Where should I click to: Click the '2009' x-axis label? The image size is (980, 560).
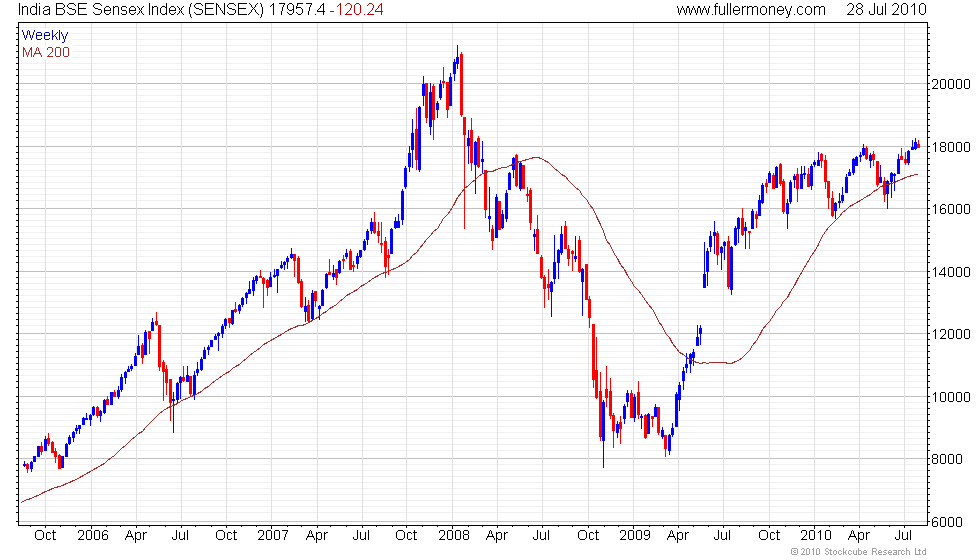(x=634, y=536)
